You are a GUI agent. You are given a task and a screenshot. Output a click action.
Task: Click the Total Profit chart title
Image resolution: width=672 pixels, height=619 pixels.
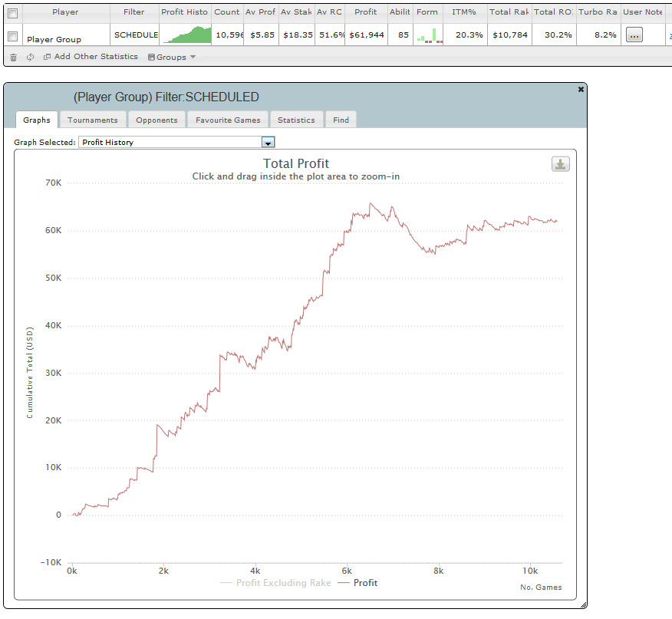(295, 163)
